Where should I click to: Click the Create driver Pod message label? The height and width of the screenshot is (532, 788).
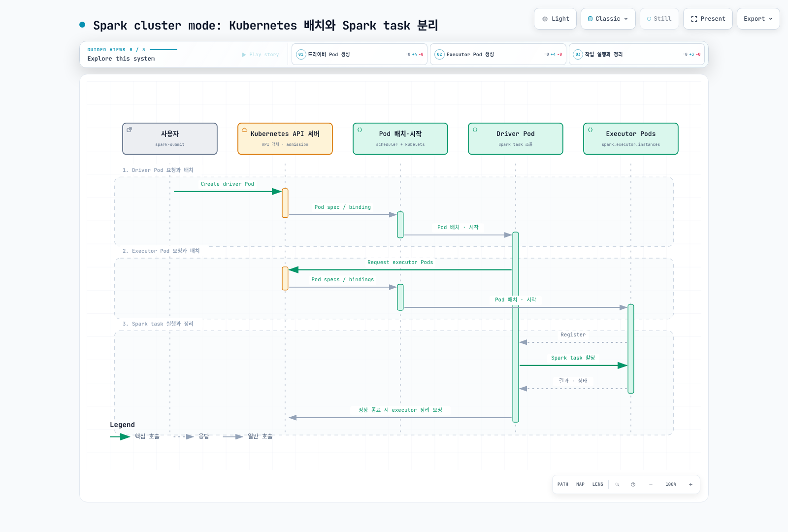[x=228, y=184]
